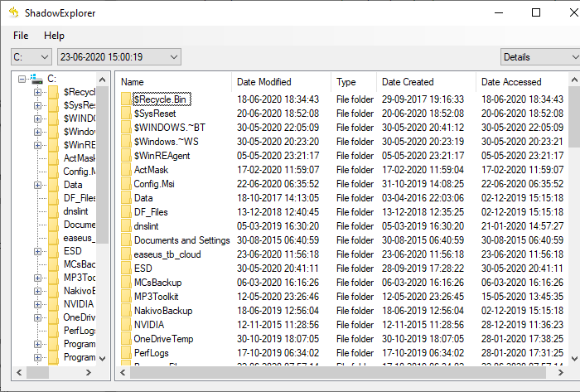This screenshot has height=392, width=580.
Task: Expand the MP3Toolkit tree node
Action: coord(37,278)
